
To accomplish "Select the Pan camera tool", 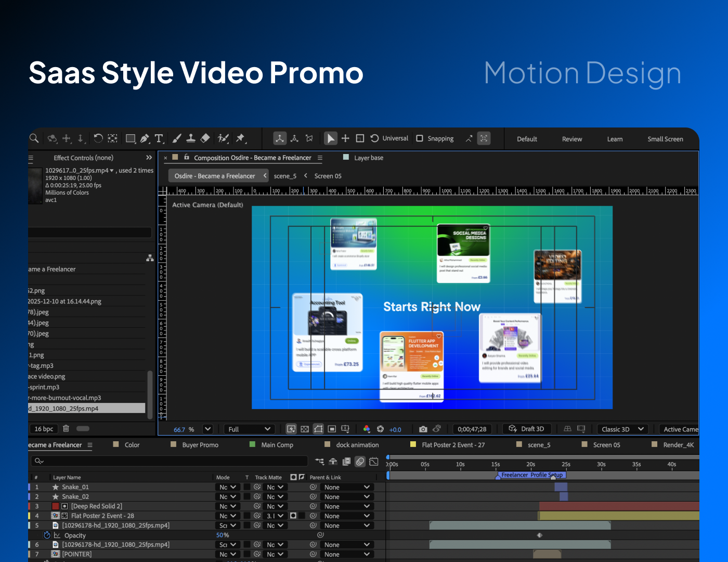I will 67,138.
